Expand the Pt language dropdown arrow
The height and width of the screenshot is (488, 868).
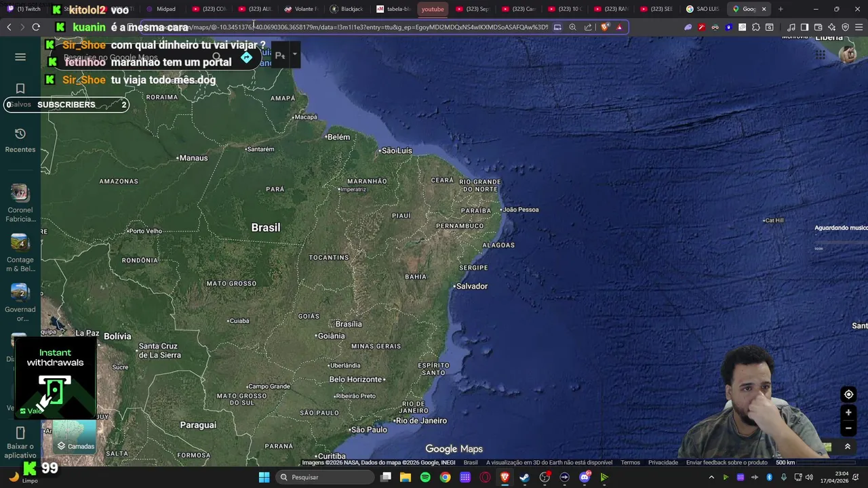click(x=294, y=55)
